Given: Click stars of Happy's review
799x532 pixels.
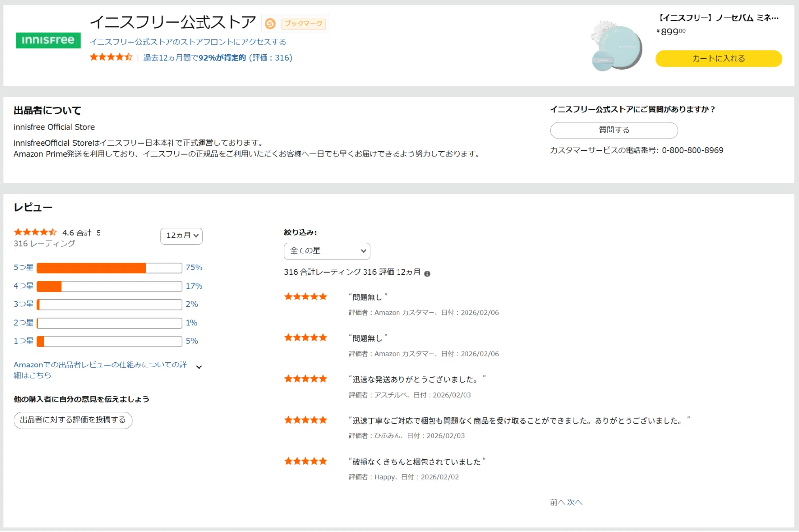Looking at the screenshot, I should click(x=305, y=461).
